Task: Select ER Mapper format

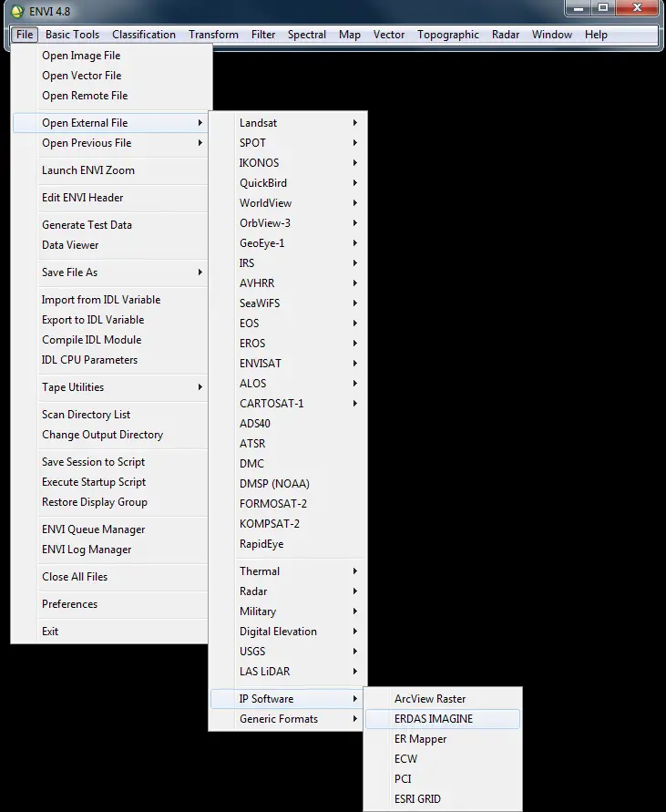Action: click(x=443, y=739)
